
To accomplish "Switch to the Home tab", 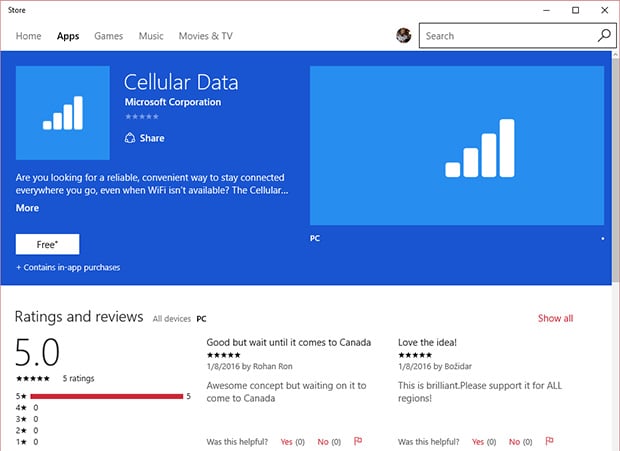I will [x=28, y=36].
